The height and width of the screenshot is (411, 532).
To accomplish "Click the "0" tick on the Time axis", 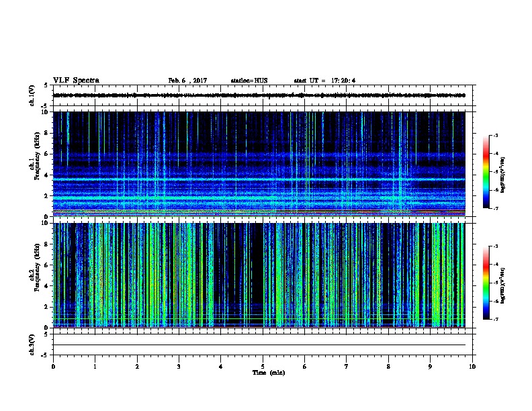I will [53, 367].
